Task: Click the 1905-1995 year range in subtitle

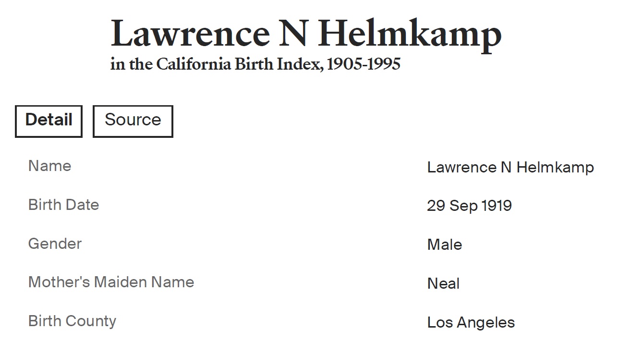Action: pos(364,64)
